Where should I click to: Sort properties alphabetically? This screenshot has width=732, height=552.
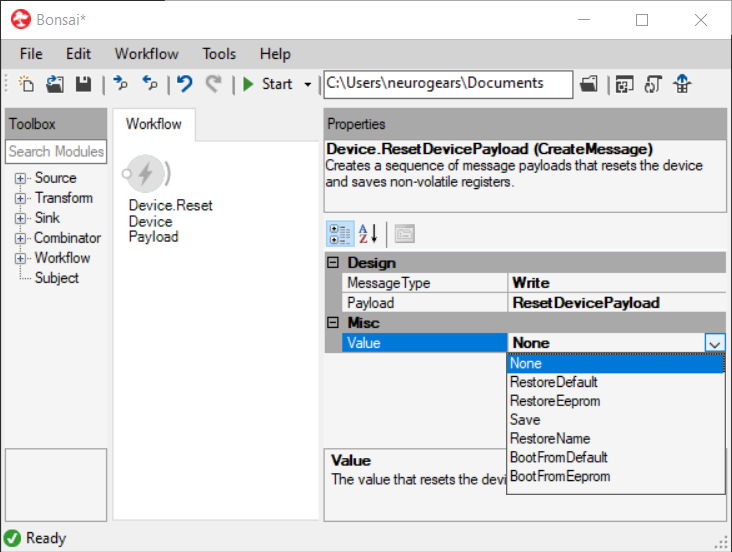tap(368, 234)
